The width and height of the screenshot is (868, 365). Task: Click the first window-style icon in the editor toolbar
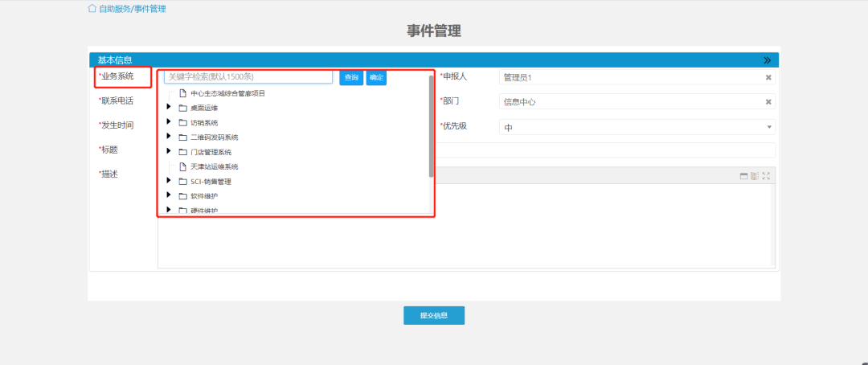(743, 176)
